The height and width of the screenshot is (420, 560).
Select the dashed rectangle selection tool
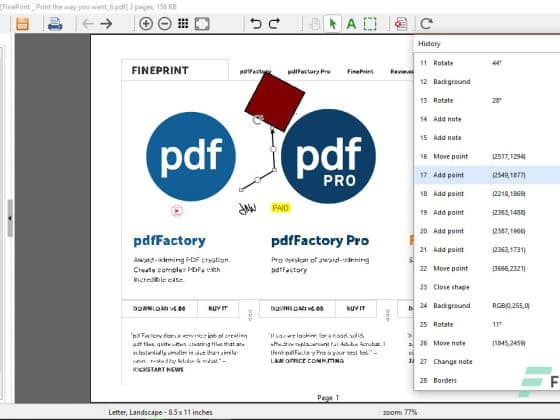click(370, 24)
